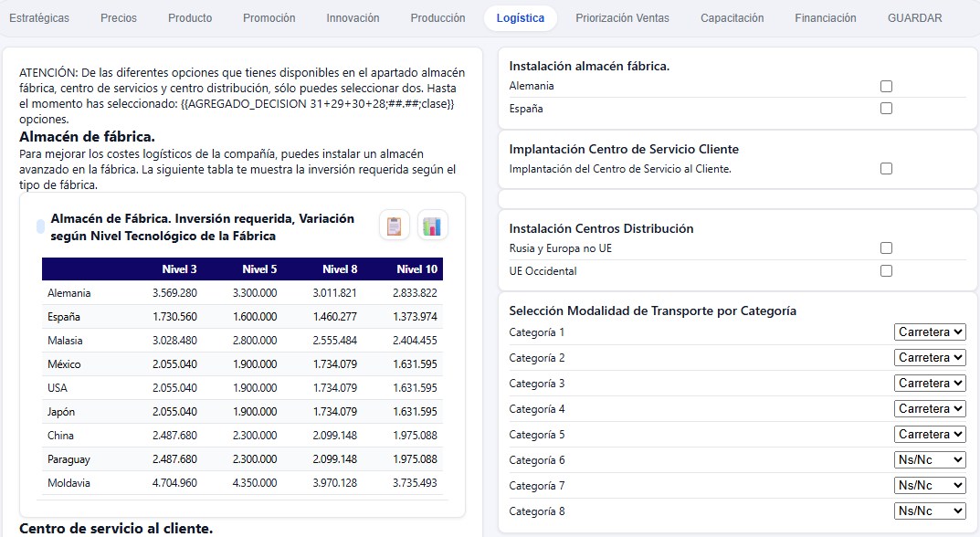Click the Almacén de fábrica heading
980x537 pixels.
(87, 137)
